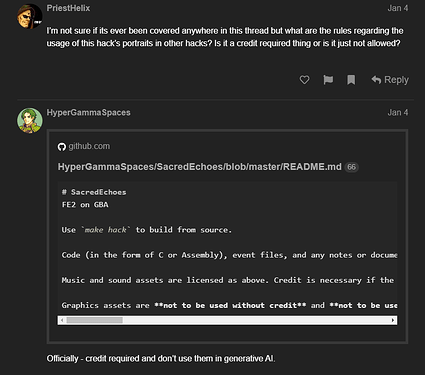Click the README code preview text
The image size is (425, 375).
pos(227,249)
